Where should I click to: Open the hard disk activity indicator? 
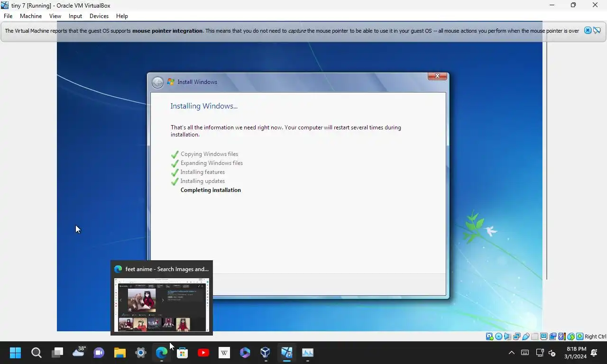pos(489,337)
